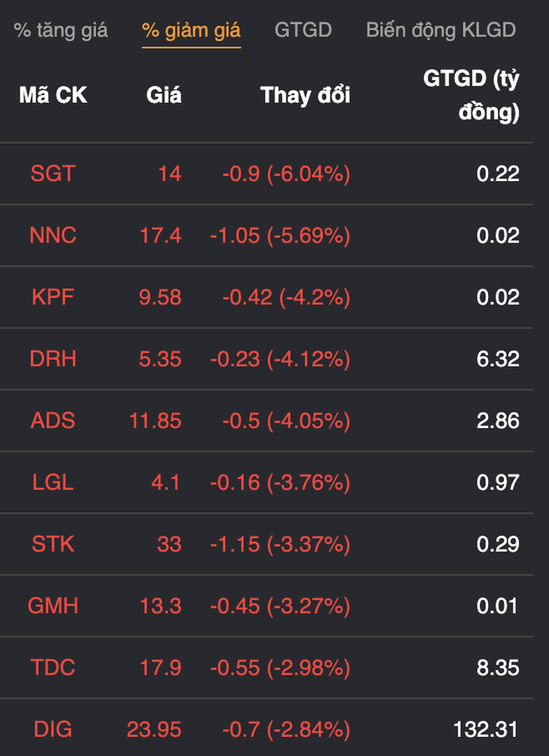Click the Thay đổi column header
549x756 pixels.
(305, 95)
